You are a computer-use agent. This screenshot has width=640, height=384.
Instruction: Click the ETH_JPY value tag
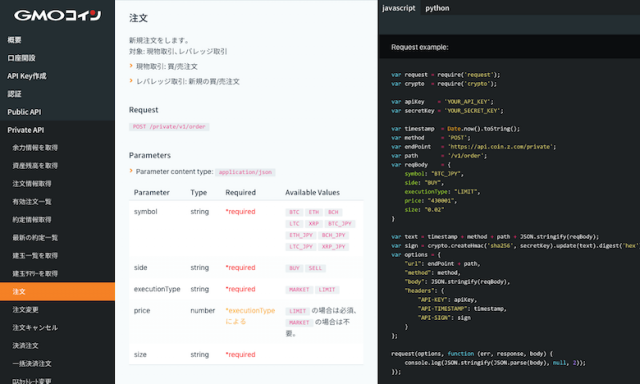click(301, 235)
